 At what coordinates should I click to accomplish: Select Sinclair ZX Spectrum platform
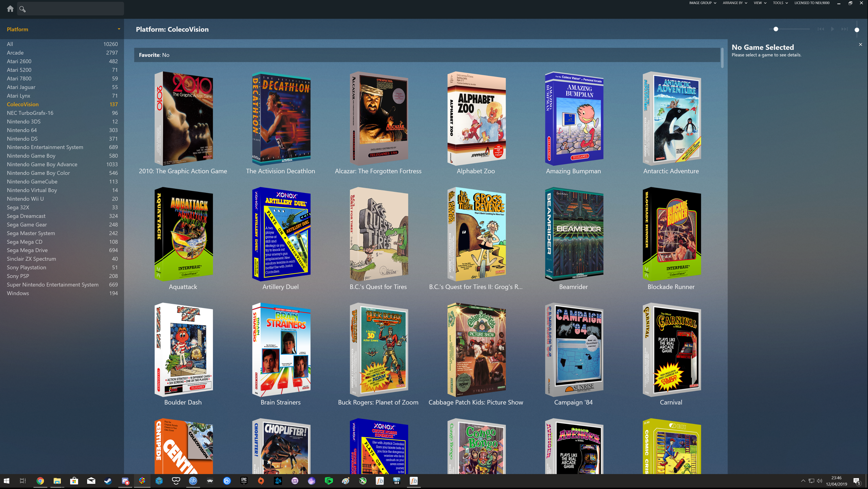coord(62,259)
